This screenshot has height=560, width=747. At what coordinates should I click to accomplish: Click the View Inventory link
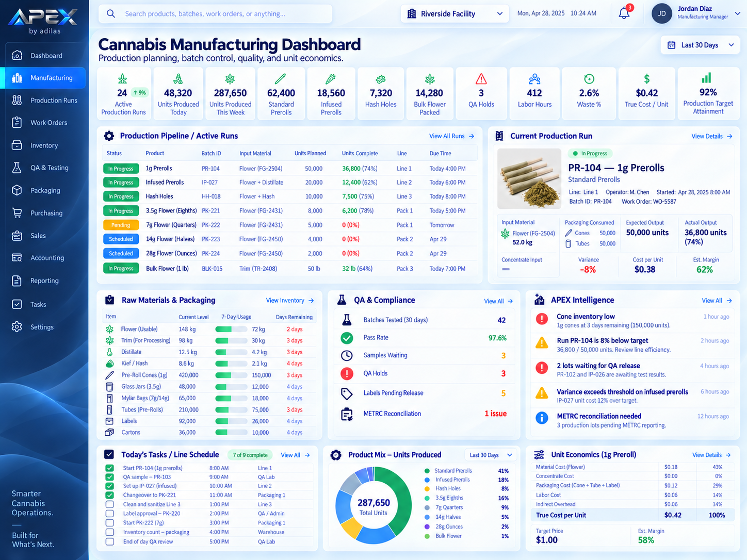coord(290,300)
